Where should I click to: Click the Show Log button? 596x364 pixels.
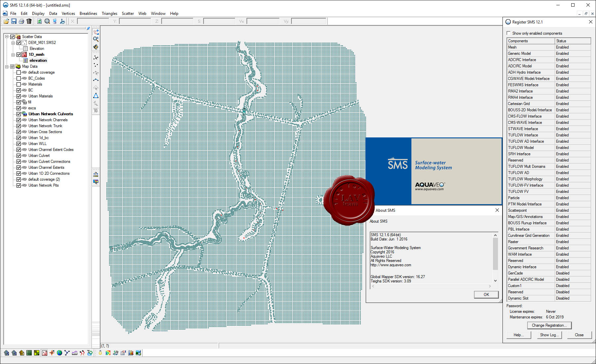click(x=549, y=335)
